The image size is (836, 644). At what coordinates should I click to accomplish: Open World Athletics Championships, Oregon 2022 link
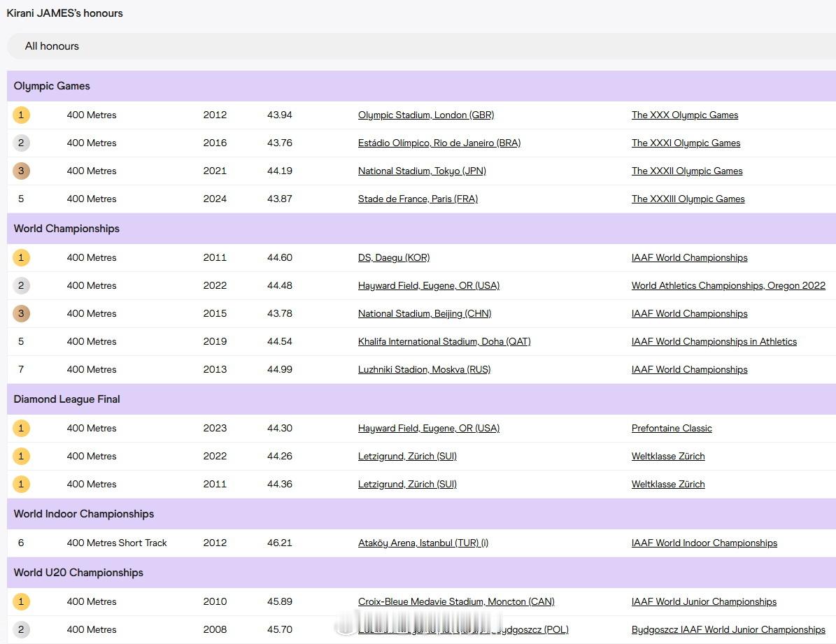click(x=728, y=286)
